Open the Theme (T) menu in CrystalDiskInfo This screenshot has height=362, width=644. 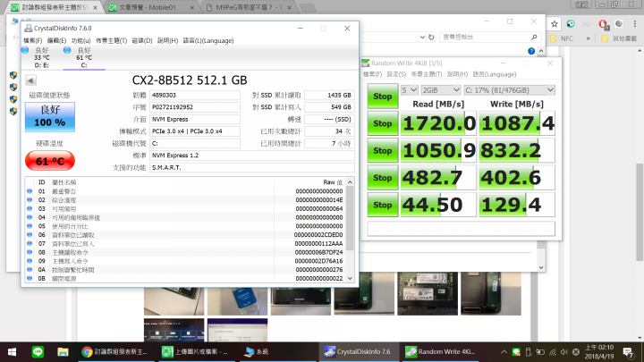pos(111,40)
